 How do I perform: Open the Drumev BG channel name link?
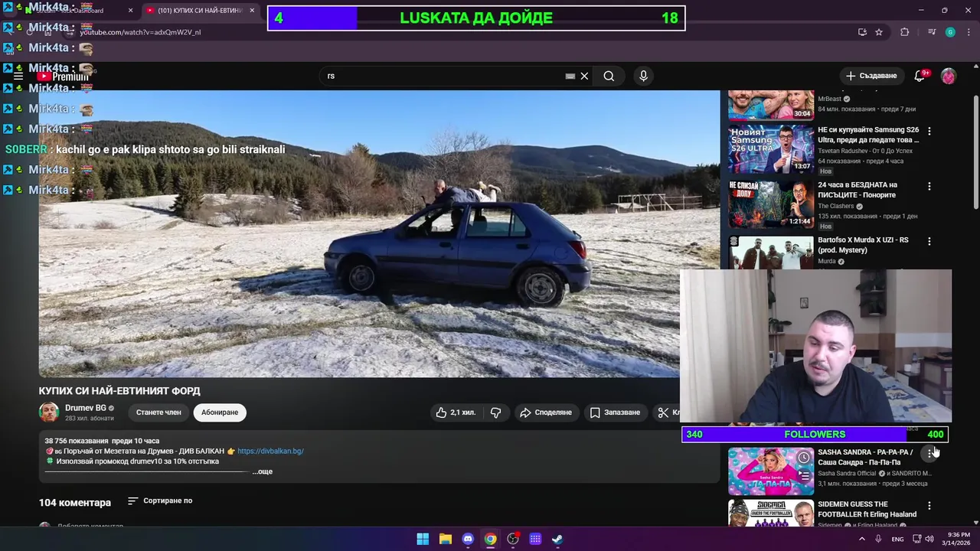pyautogui.click(x=86, y=408)
